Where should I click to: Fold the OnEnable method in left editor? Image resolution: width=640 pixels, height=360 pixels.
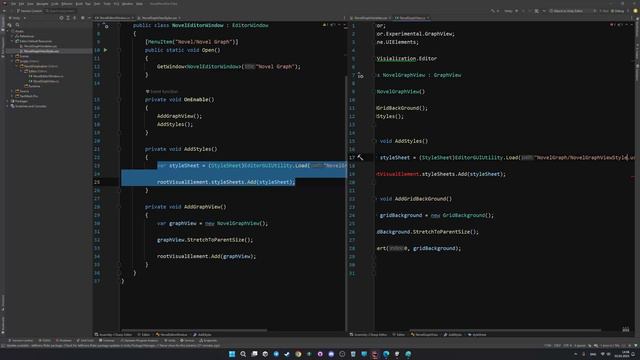(120, 100)
